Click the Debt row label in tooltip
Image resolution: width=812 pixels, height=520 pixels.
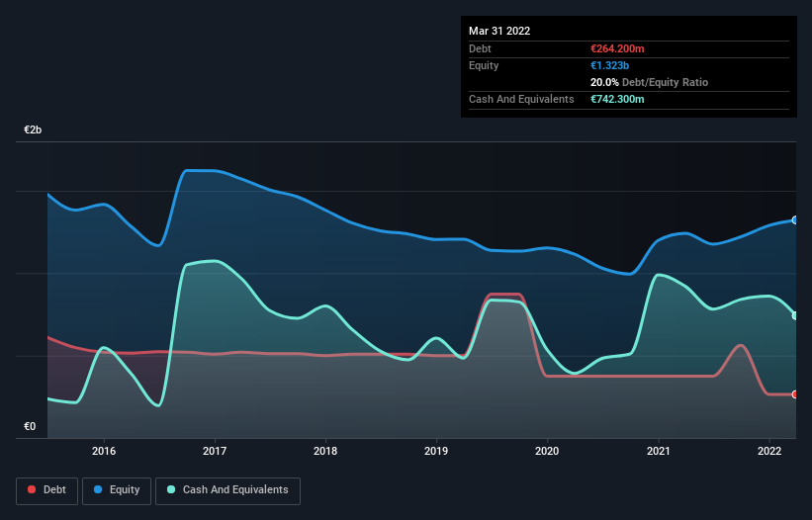[x=480, y=48]
